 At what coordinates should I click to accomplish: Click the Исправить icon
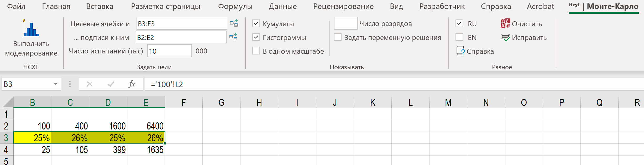tap(505, 37)
